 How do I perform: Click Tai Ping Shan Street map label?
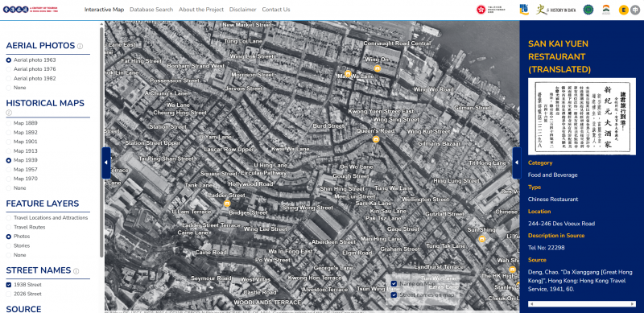point(166,159)
